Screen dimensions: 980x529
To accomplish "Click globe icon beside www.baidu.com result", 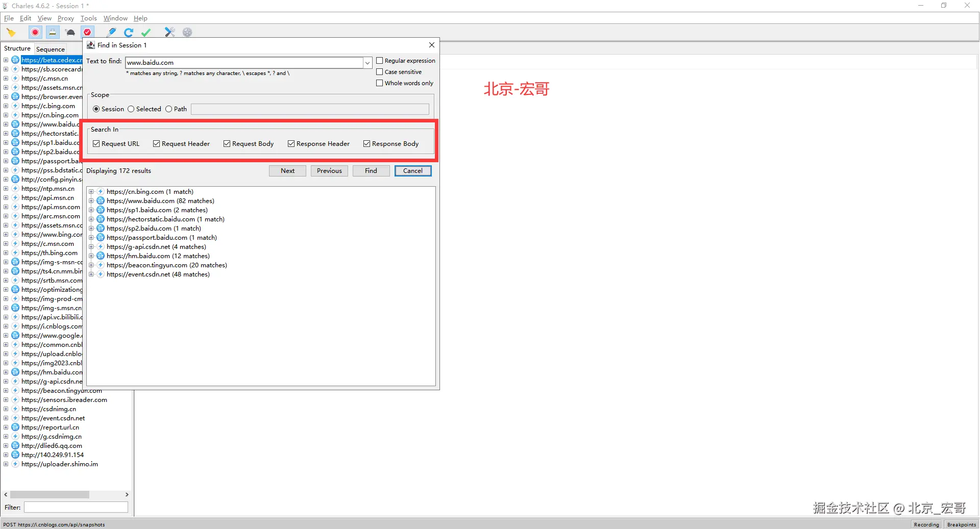I will 101,201.
